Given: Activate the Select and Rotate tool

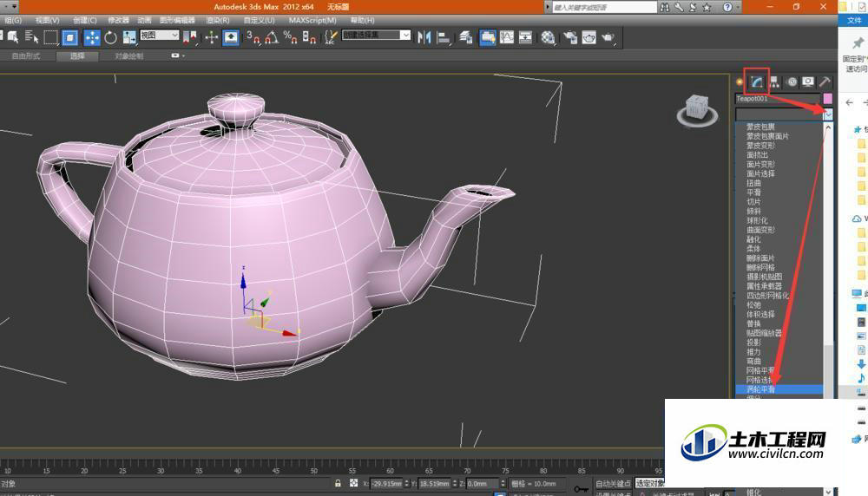Looking at the screenshot, I should 111,37.
